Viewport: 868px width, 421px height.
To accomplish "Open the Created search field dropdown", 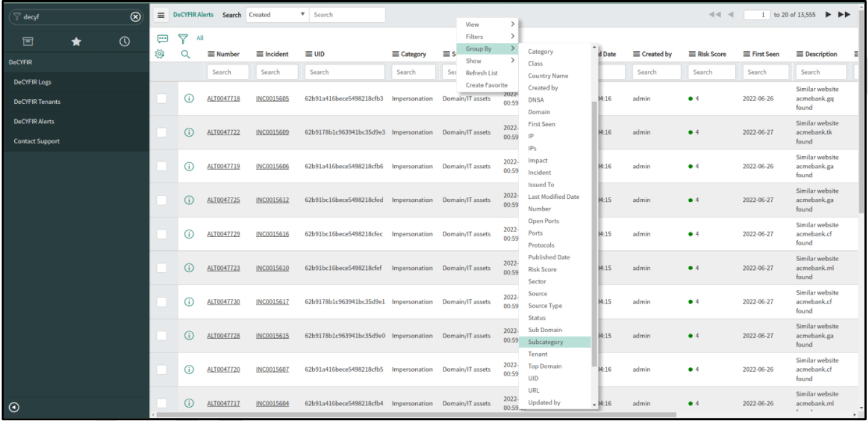I will pos(277,15).
